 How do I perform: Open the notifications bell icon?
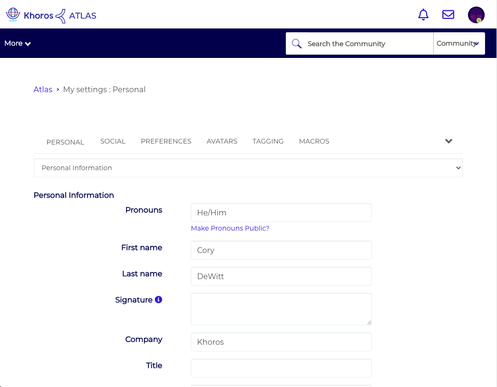[x=423, y=15]
